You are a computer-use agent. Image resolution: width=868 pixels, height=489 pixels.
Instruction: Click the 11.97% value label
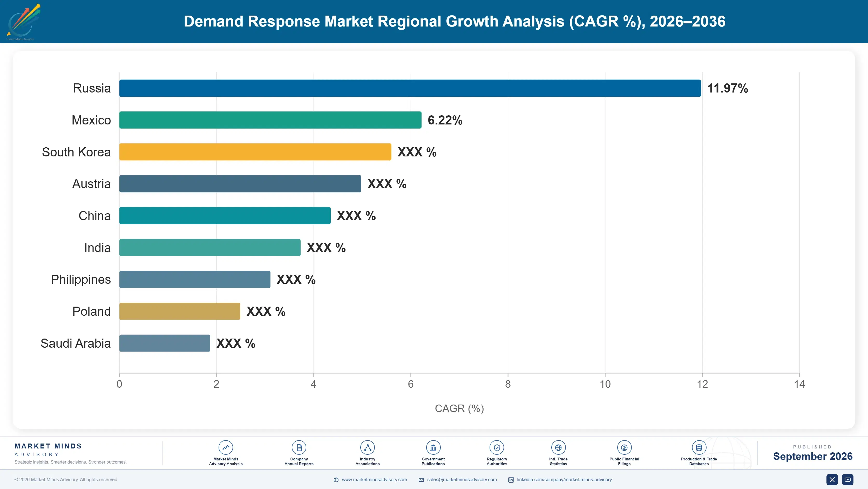[x=728, y=88]
